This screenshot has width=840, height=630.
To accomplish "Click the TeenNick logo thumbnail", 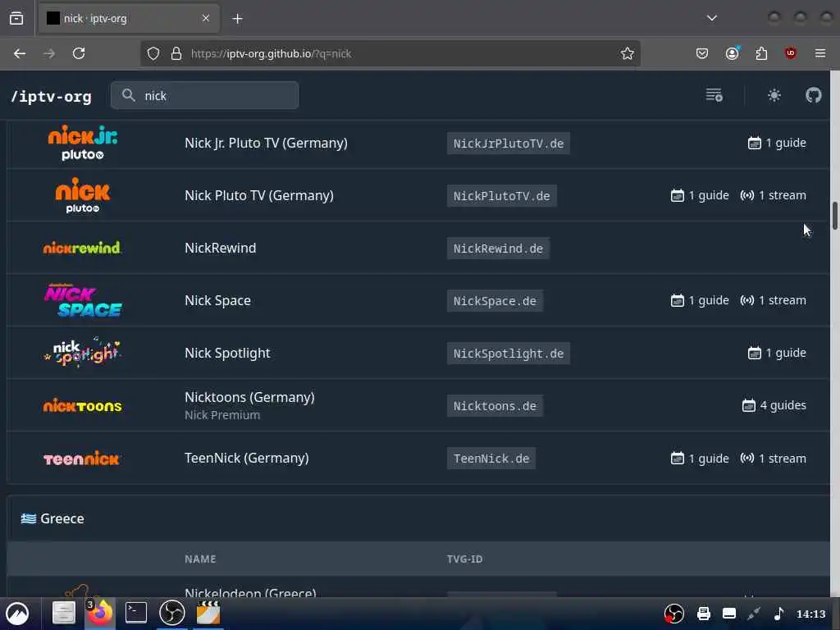I will 81,459.
